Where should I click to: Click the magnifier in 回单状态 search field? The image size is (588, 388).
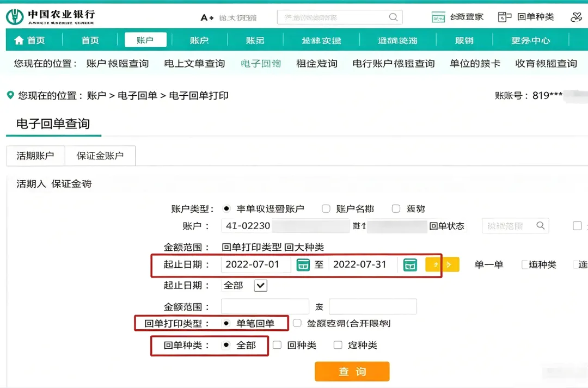tap(541, 225)
